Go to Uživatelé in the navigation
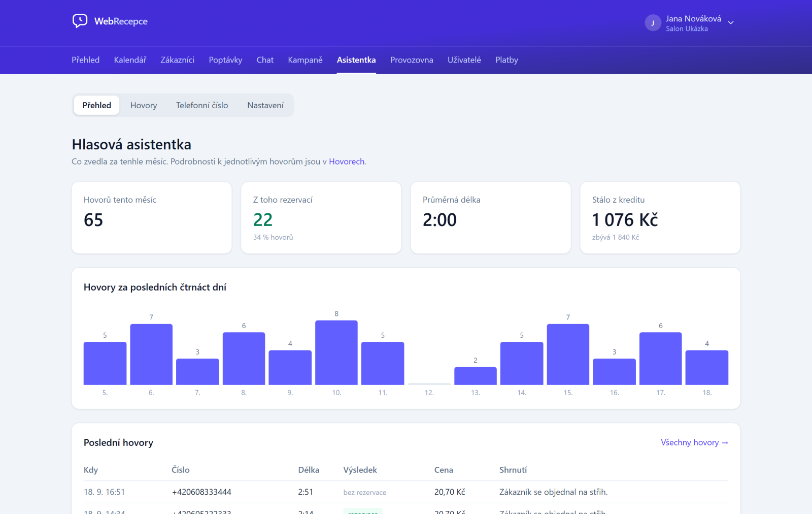The height and width of the screenshot is (514, 812). point(464,60)
